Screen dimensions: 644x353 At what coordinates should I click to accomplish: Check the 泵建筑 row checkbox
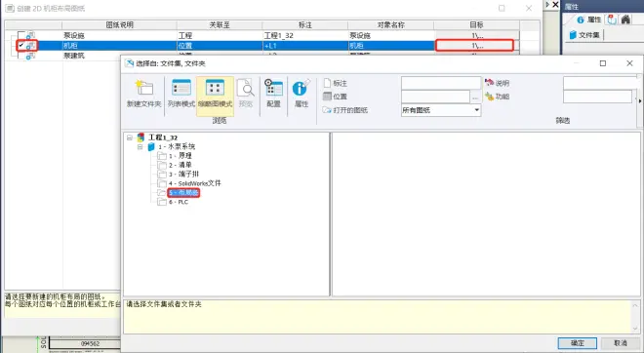(x=21, y=56)
